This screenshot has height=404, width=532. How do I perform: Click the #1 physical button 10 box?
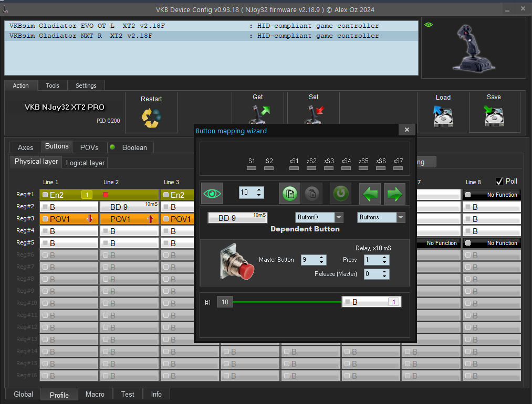click(225, 302)
